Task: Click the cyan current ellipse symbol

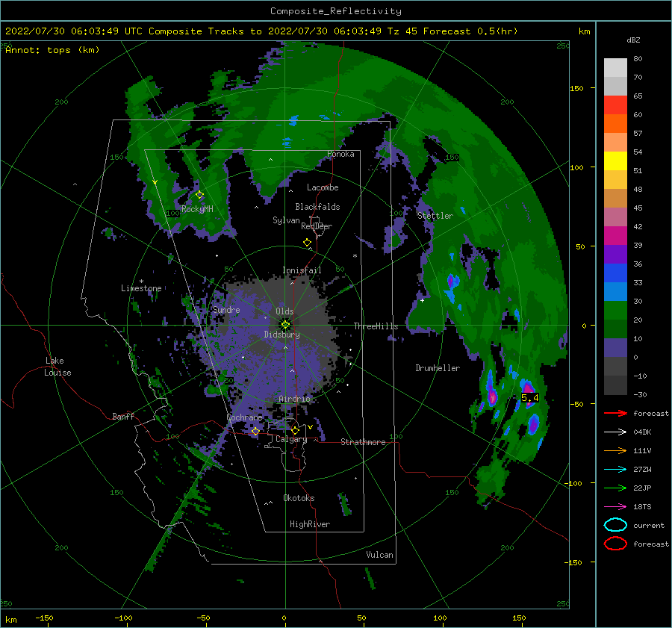Action: click(x=615, y=525)
